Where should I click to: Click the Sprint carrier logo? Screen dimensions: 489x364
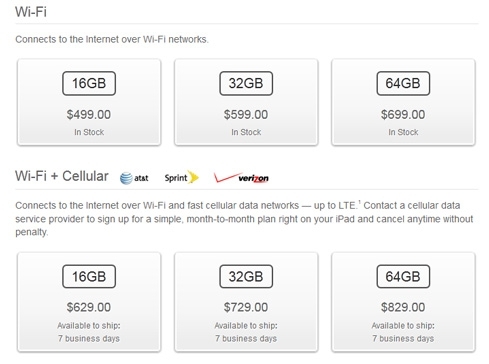pos(181,177)
